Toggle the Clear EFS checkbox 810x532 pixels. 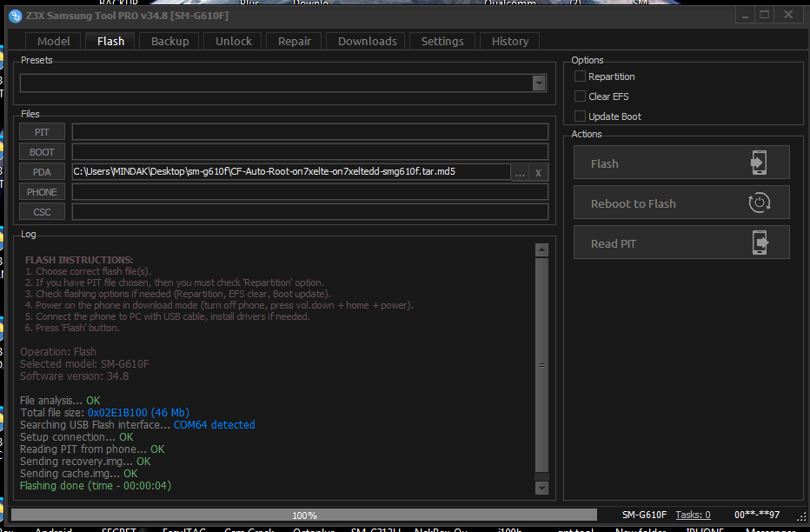point(580,96)
